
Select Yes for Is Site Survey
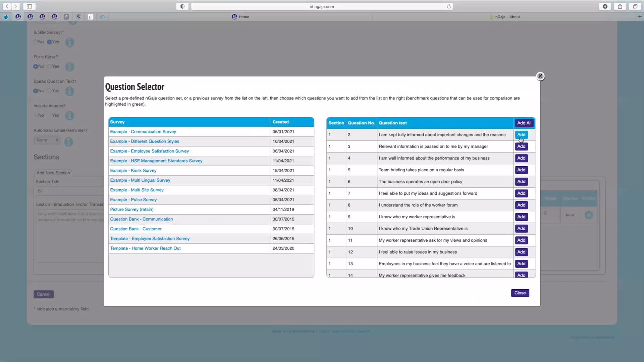click(49, 42)
